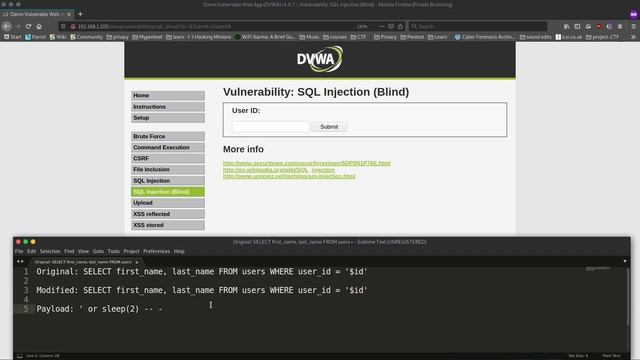Open the Start bookmark

(x=12, y=37)
